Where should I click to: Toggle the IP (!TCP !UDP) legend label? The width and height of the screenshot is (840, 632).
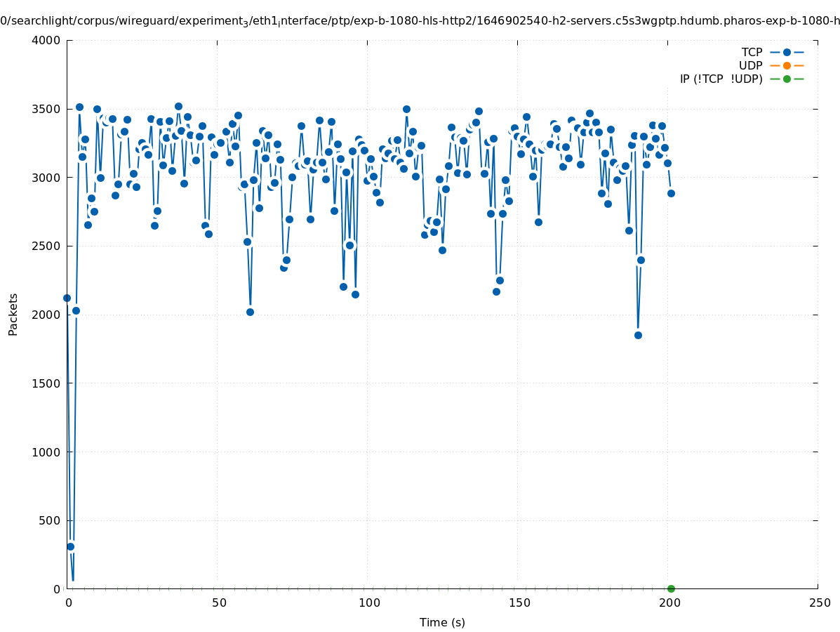(x=721, y=79)
